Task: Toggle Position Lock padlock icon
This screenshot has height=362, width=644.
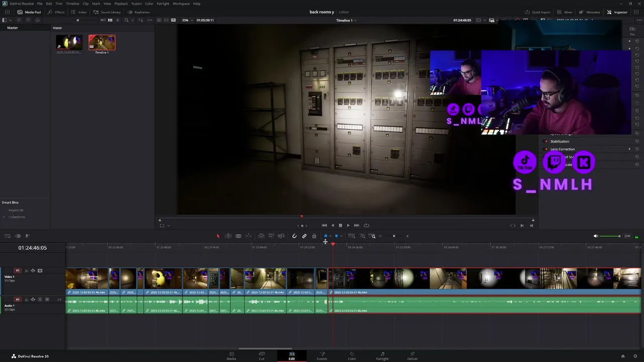Action: 314,236
